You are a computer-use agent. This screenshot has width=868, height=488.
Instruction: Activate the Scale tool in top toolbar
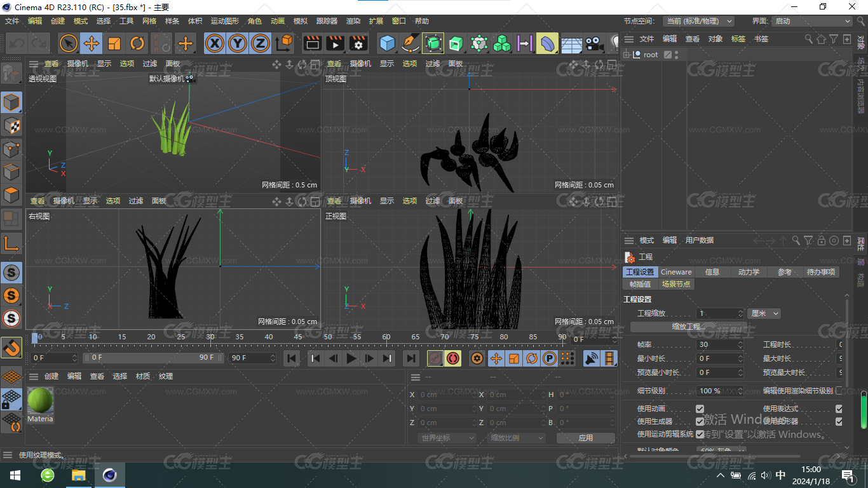pos(114,43)
